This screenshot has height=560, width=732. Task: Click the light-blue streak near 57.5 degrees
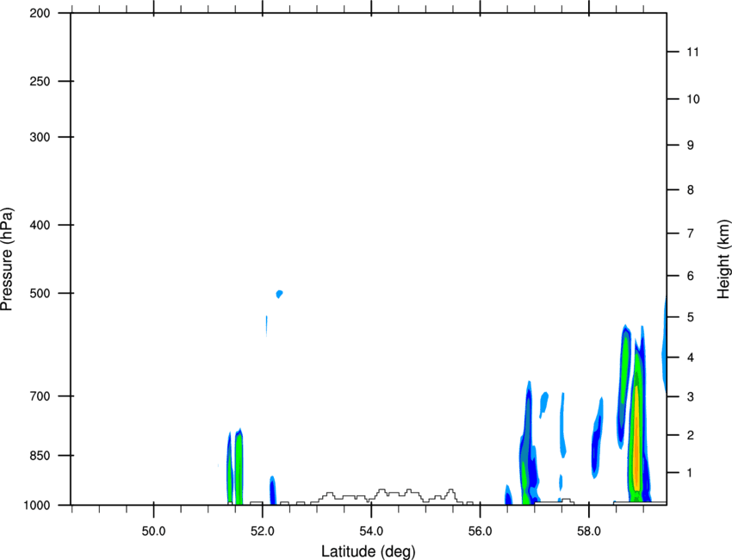tap(563, 425)
